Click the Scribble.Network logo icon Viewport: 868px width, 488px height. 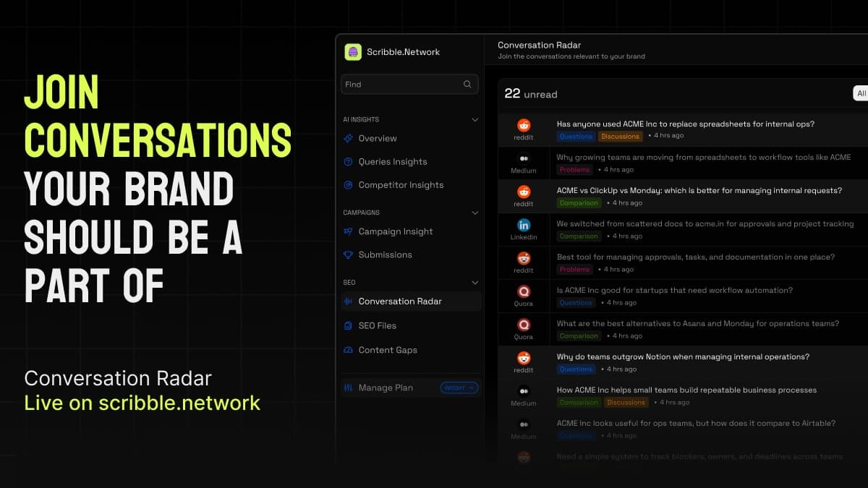pyautogui.click(x=352, y=52)
